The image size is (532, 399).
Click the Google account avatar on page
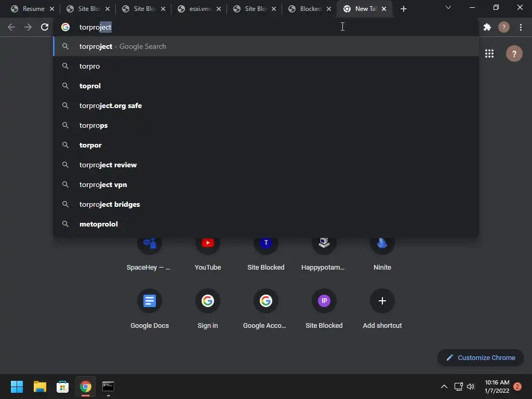514,54
